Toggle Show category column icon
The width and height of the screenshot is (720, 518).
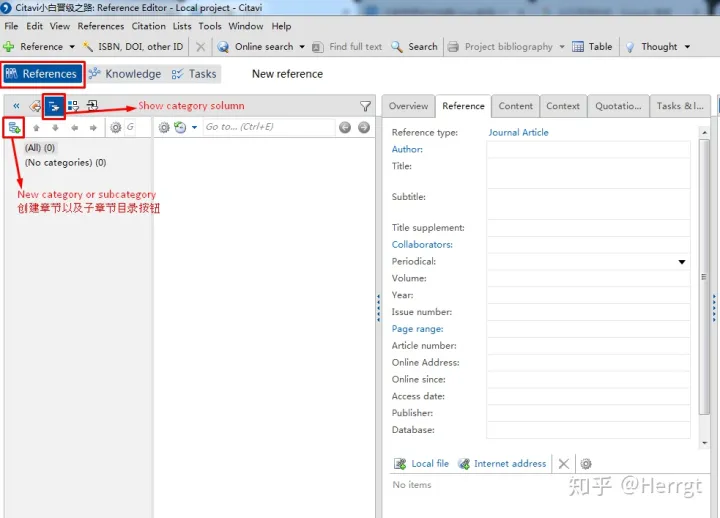tap(54, 107)
